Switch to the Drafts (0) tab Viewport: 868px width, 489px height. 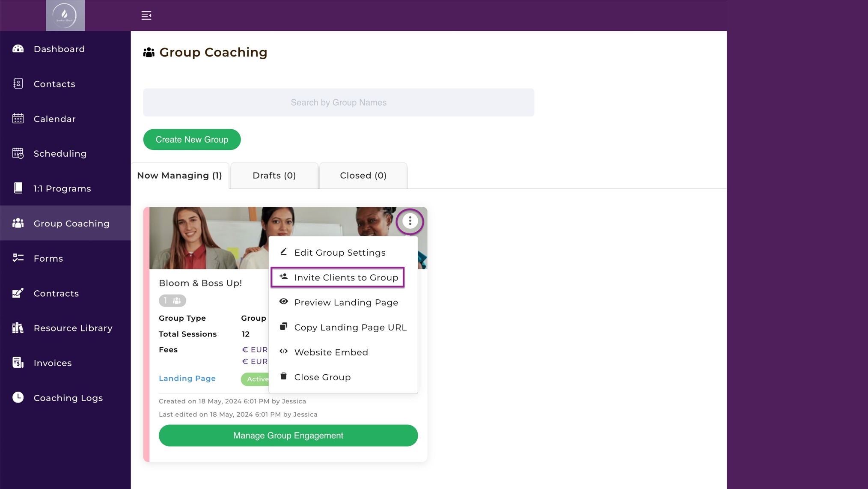pyautogui.click(x=274, y=176)
